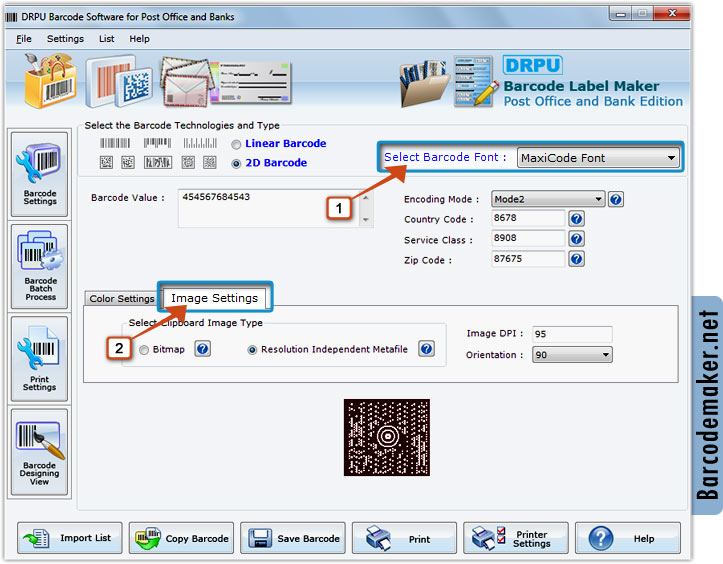This screenshot has height=564, width=723.
Task: Click the notepad with pencil header icon
Action: pos(475,82)
